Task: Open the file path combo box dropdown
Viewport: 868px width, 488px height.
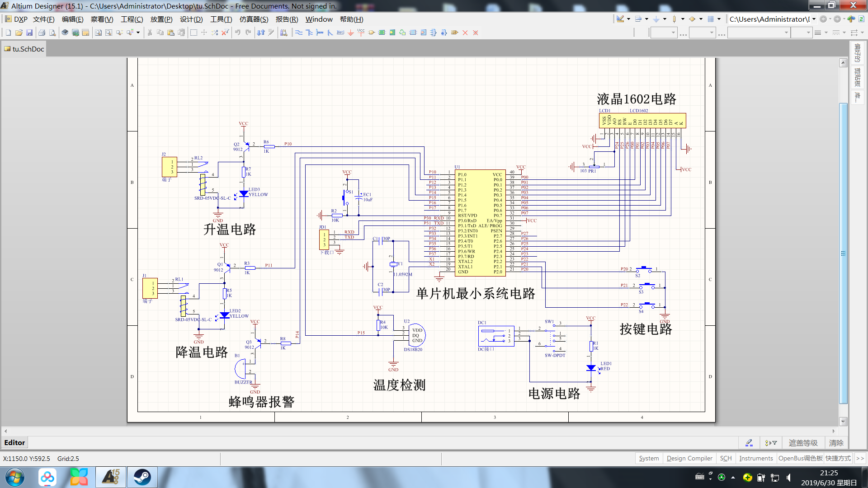Action: click(x=814, y=19)
